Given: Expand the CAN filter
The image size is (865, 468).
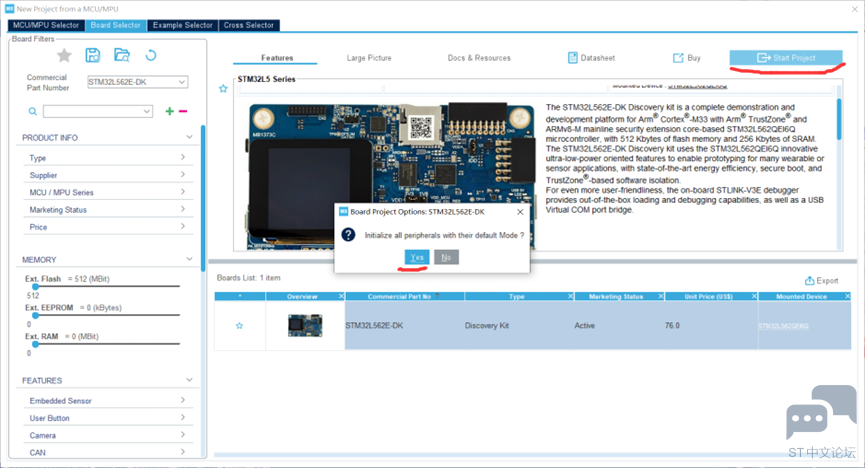Looking at the screenshot, I should point(183,451).
